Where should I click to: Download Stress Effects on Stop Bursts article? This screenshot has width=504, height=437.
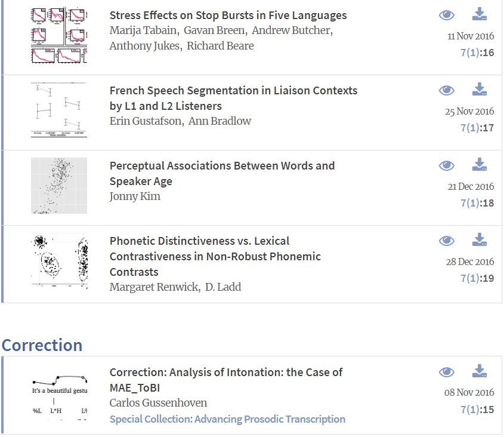click(480, 14)
